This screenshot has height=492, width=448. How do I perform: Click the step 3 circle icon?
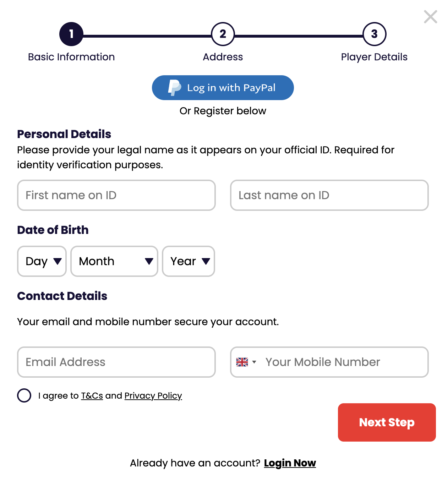click(x=375, y=34)
